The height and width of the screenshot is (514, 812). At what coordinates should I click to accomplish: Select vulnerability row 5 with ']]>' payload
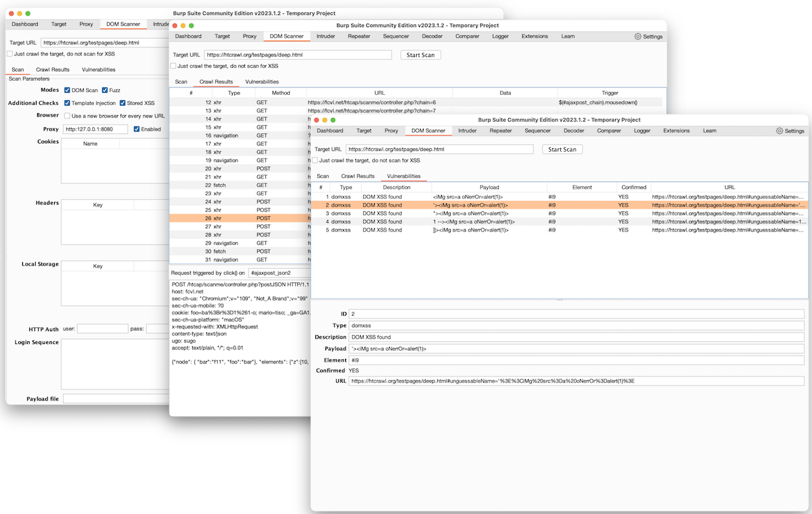click(x=561, y=230)
